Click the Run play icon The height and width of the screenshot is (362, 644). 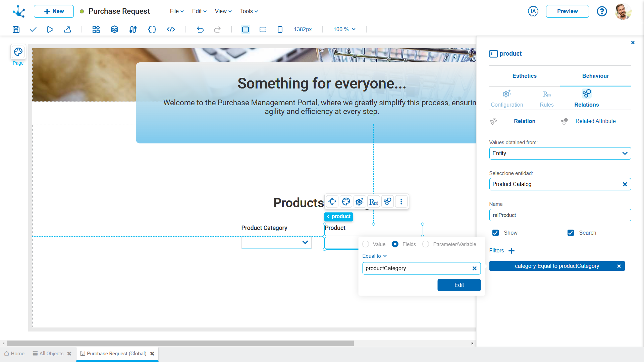[x=50, y=29]
